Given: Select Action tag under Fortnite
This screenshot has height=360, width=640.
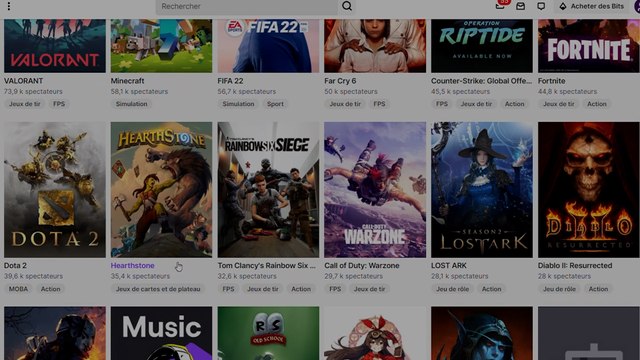Looking at the screenshot, I should coord(597,104).
